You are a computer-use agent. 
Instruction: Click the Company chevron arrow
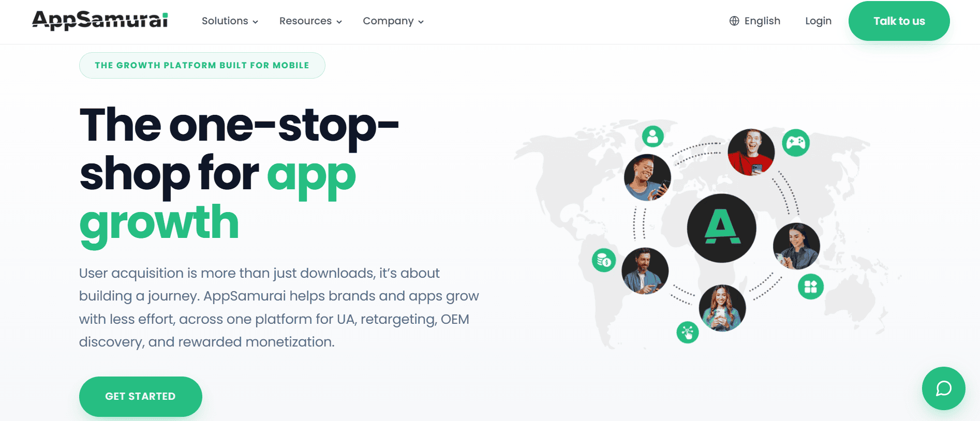point(421,22)
